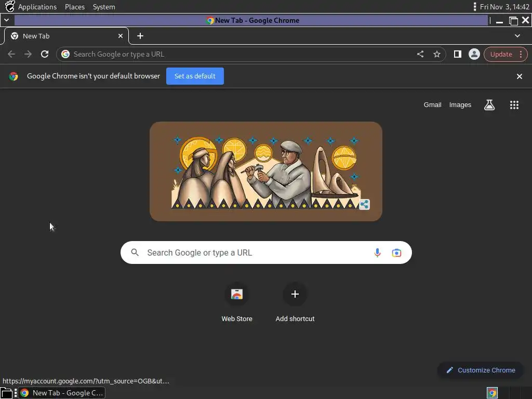Click the Google Doodle artwork
This screenshot has height=399, width=532.
click(265, 171)
